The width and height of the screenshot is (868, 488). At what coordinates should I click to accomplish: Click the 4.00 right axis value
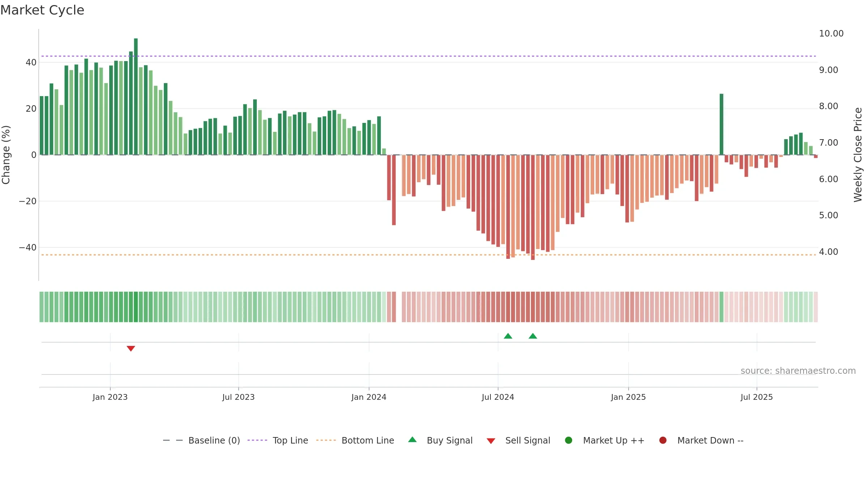tap(829, 252)
